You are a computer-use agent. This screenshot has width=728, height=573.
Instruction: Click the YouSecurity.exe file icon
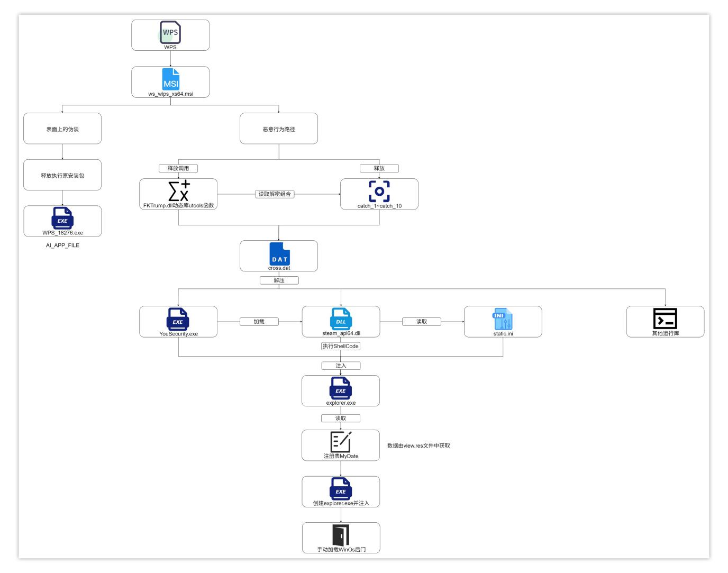[178, 319]
